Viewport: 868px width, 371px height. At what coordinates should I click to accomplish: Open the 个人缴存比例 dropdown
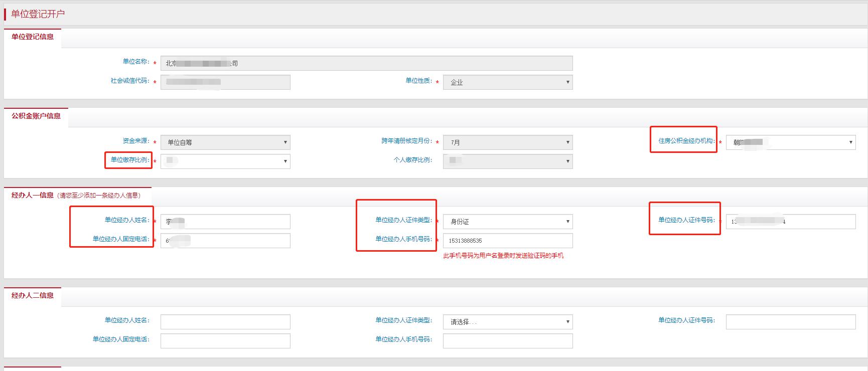[x=507, y=161]
